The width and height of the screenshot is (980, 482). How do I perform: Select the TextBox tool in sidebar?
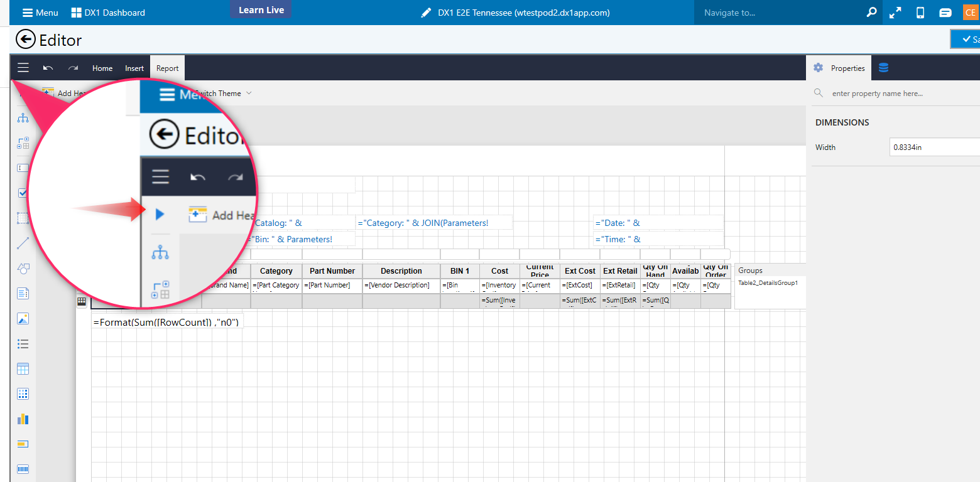coord(23,168)
